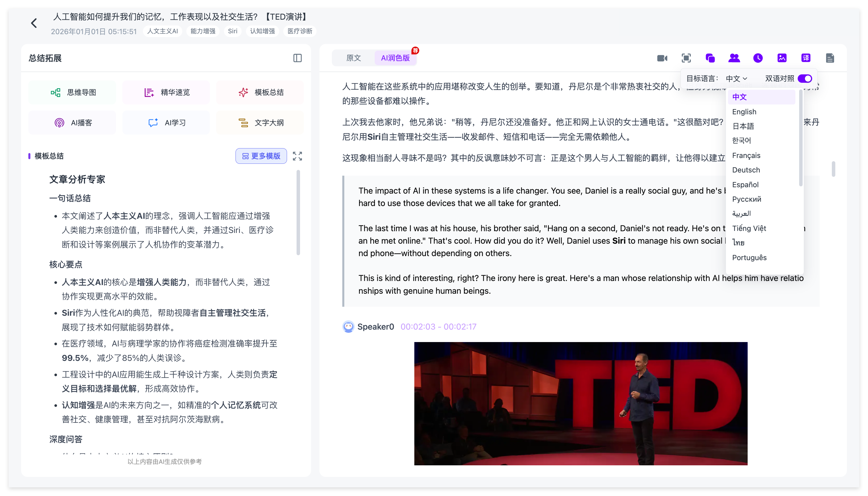Open the 文字大纲 text outline
868x496 pixels.
(260, 123)
